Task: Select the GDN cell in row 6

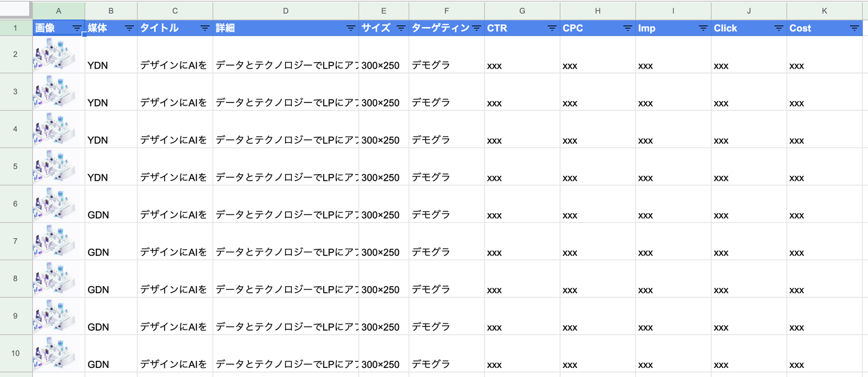Action: pyautogui.click(x=98, y=215)
